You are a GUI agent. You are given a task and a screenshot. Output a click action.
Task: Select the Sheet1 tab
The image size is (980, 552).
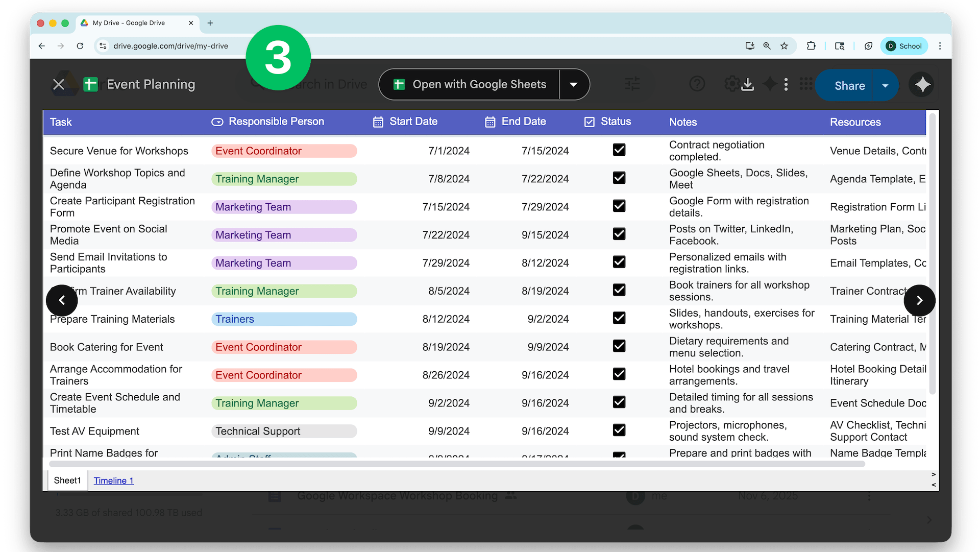[x=67, y=481]
